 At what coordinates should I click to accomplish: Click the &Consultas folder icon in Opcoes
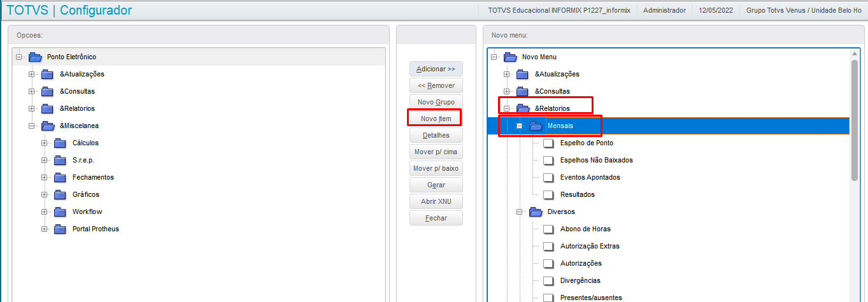pos(48,91)
